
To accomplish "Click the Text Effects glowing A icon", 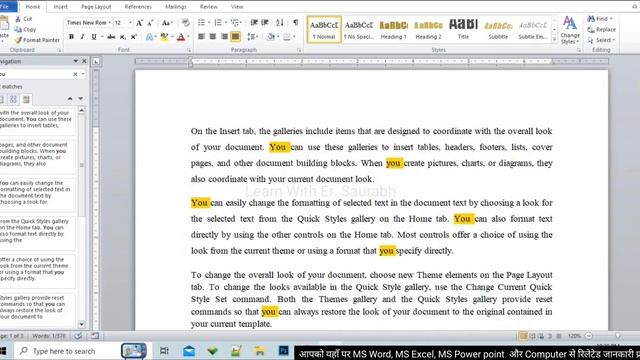I will click(x=149, y=37).
